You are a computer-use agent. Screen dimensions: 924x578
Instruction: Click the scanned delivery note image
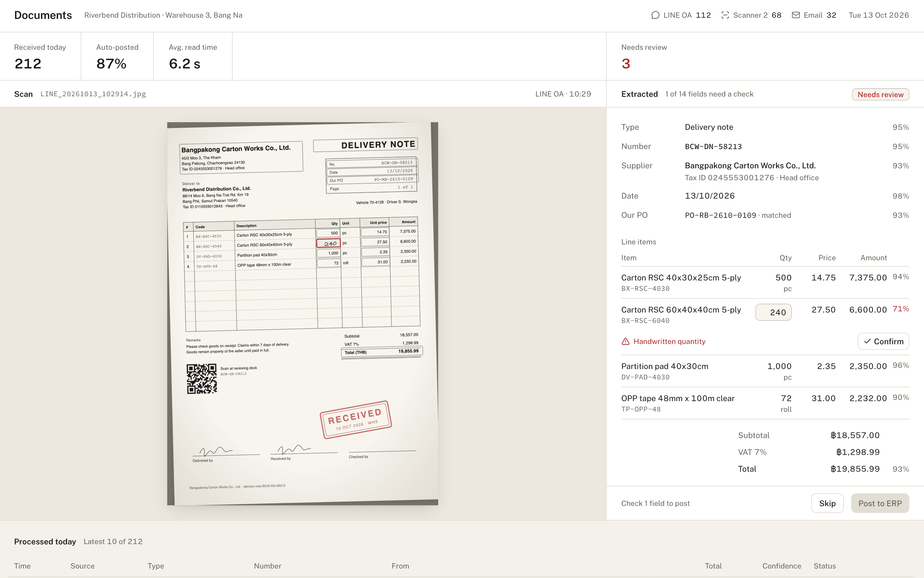coord(303,314)
